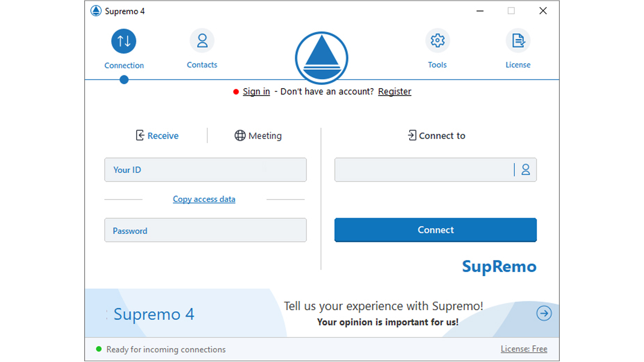Click the Connection label
644x362 pixels.
[x=124, y=66]
